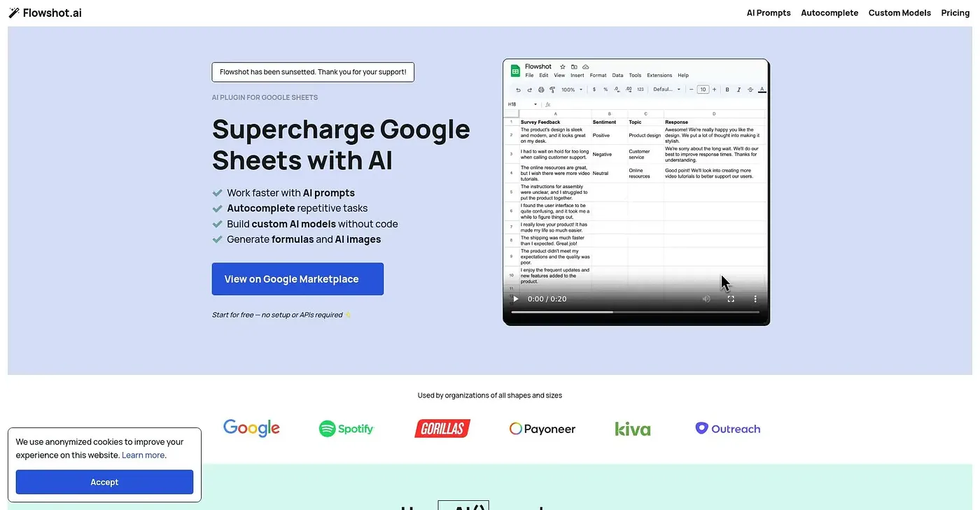The image size is (980, 510).
Task: Decrease font size with the minus button
Action: [692, 90]
